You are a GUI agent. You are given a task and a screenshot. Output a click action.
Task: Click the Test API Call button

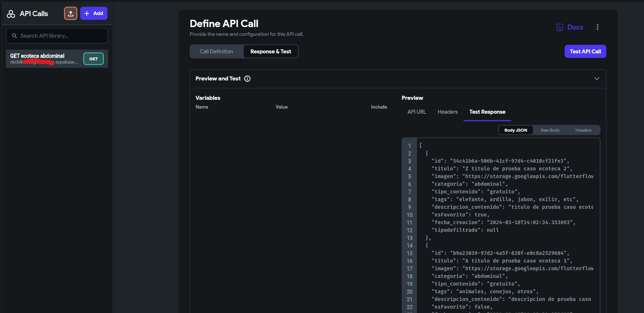pyautogui.click(x=585, y=52)
